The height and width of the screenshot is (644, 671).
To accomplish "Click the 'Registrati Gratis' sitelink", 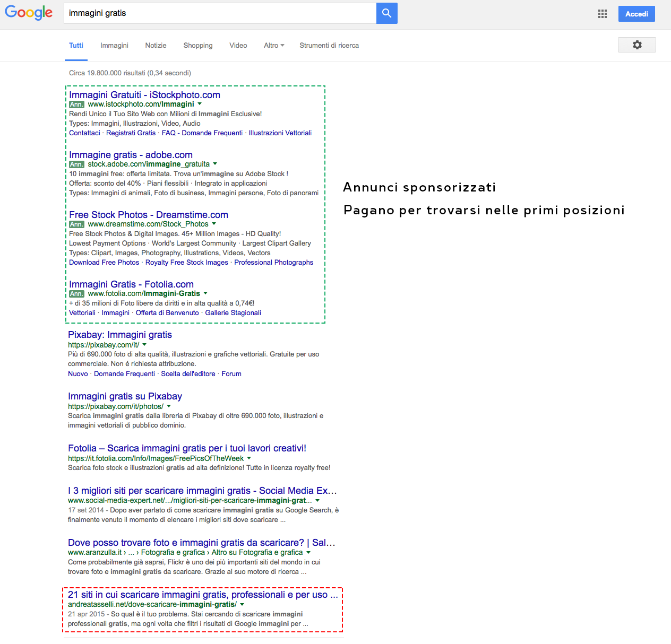I will coord(131,133).
